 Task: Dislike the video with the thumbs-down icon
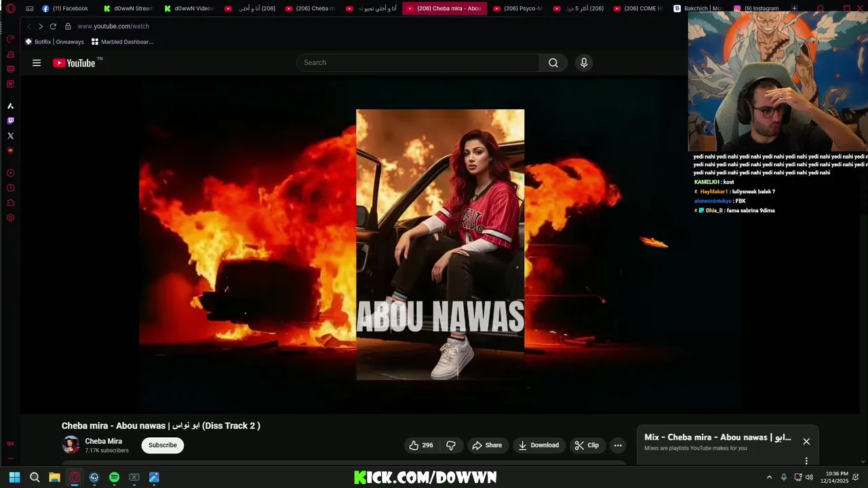pos(451,445)
